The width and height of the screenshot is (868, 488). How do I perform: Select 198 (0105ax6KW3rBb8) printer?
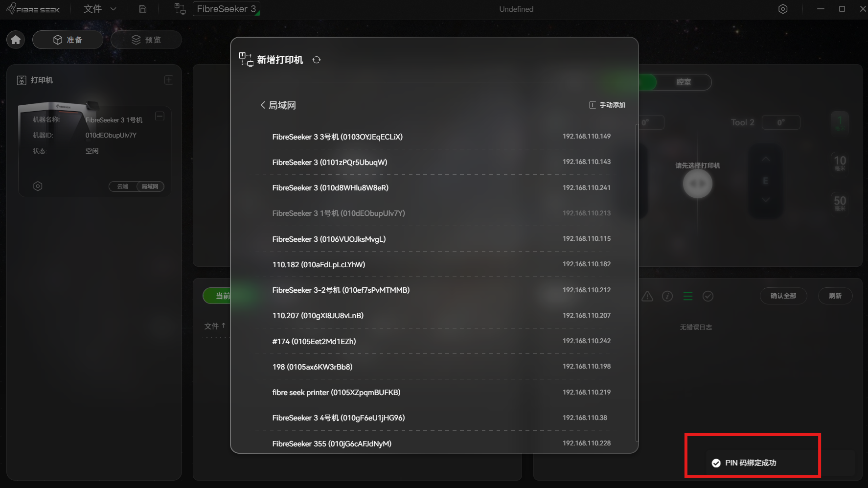pos(441,367)
